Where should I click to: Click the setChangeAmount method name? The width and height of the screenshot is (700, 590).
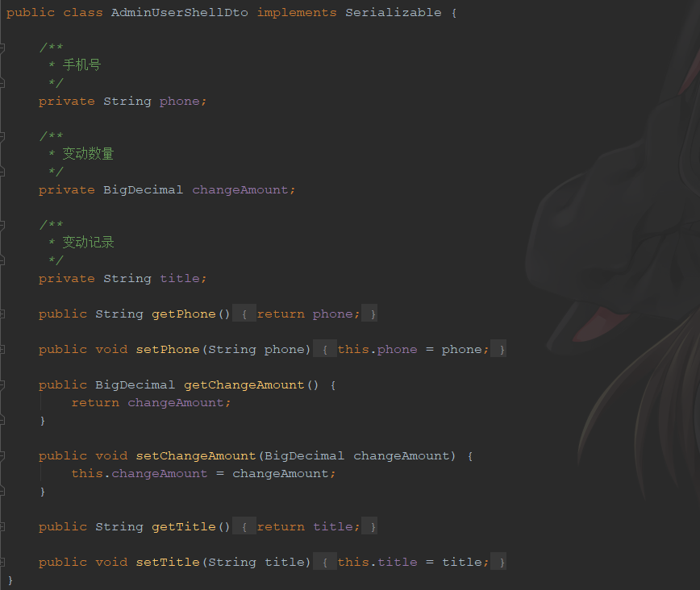(x=195, y=455)
